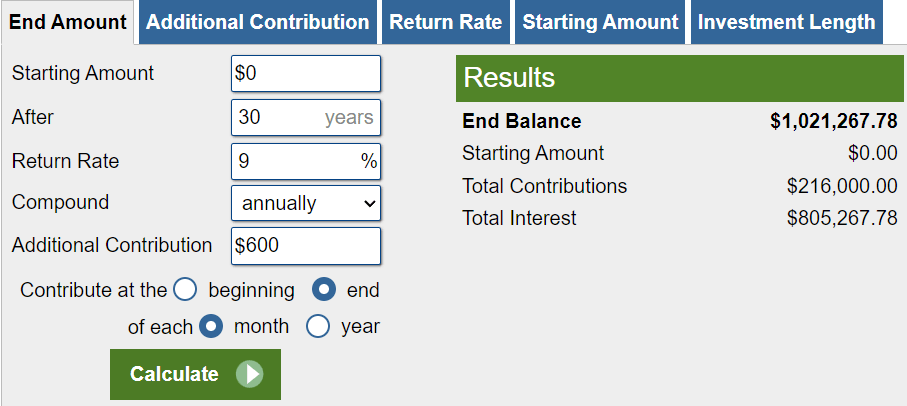907x406 pixels.
Task: Click the Total Contributions value
Action: [x=842, y=186]
